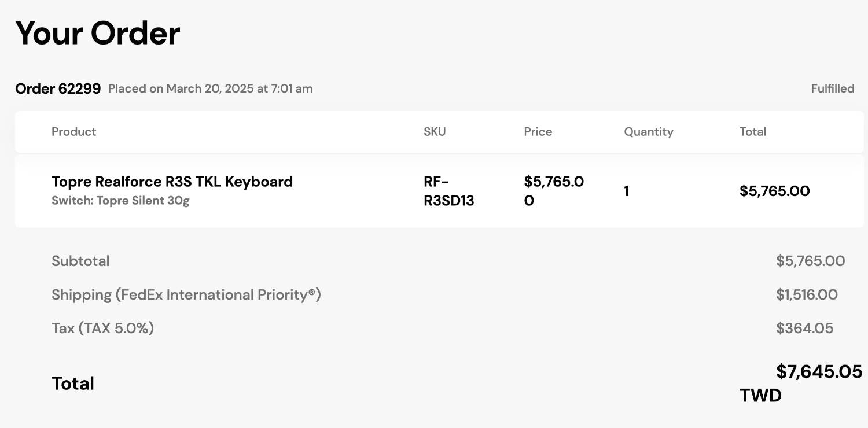Click the Total column header
Image resolution: width=868 pixels, height=428 pixels.
tap(753, 132)
